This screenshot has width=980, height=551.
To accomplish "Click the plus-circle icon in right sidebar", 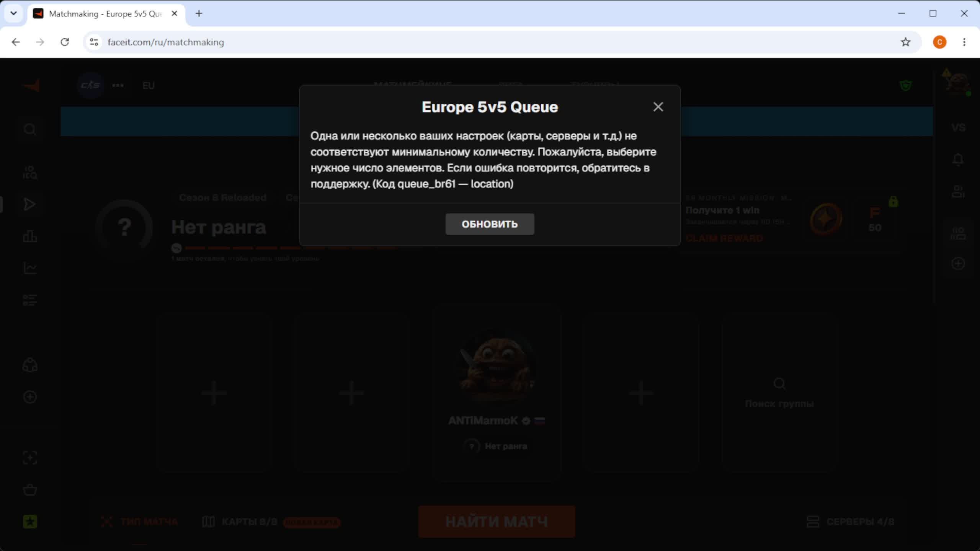I will (x=958, y=264).
